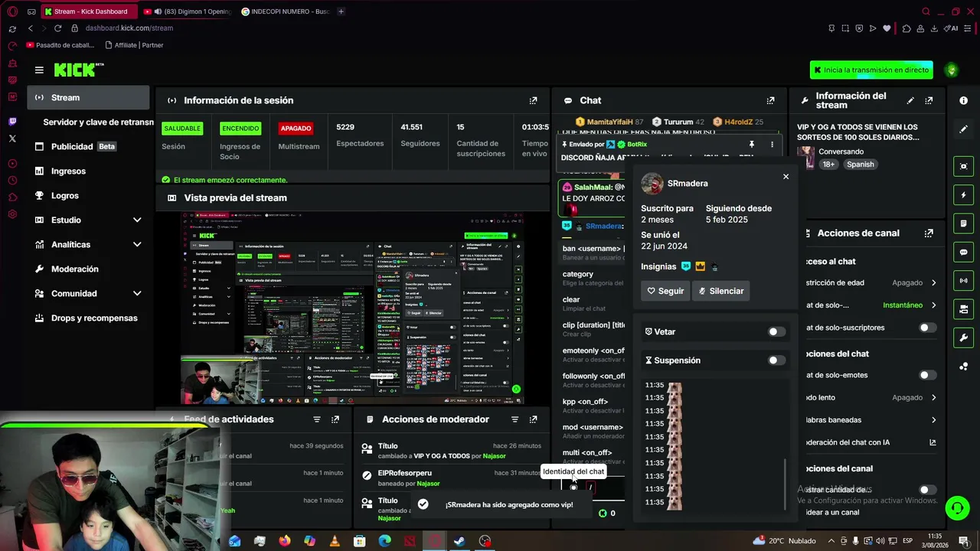Click the user card message history scrollbar
The image size is (980, 551).
point(784,483)
